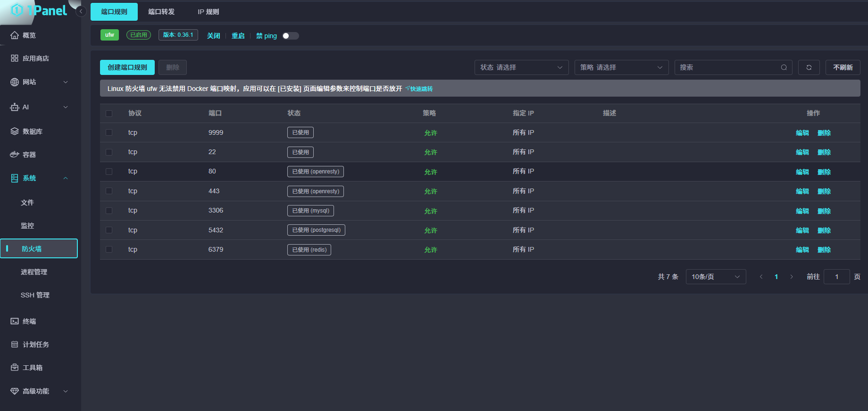Switch to the IP 规则 tab
The image size is (868, 411).
coord(208,12)
